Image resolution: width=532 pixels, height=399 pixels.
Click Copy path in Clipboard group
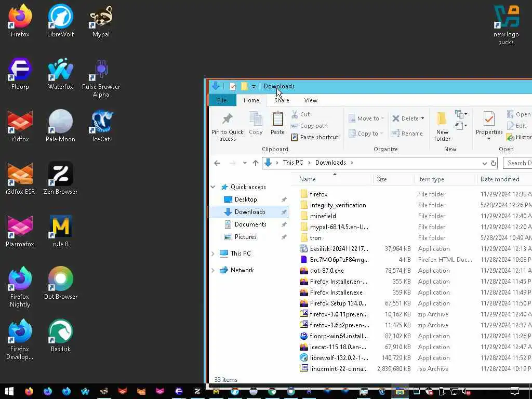[310, 126]
